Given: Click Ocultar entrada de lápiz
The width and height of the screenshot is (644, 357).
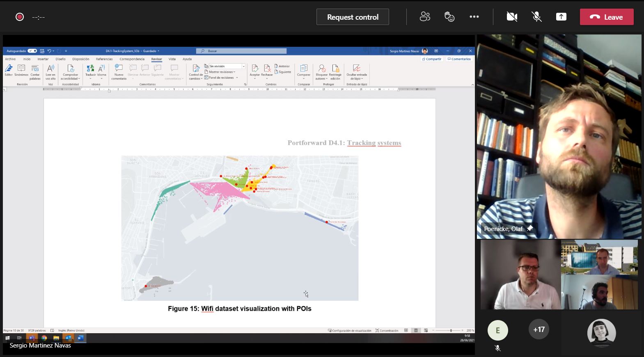Looking at the screenshot, I should (357, 72).
